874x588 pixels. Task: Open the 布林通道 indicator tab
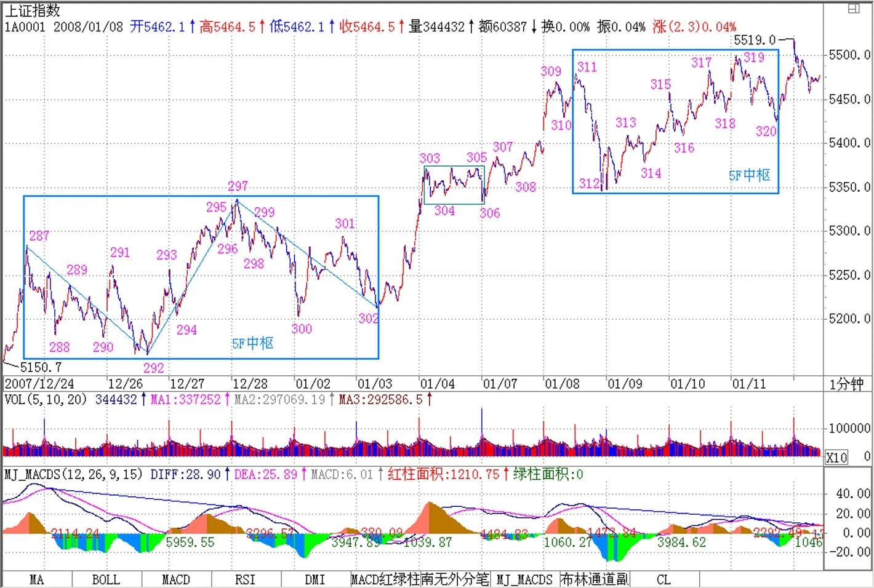point(594,579)
